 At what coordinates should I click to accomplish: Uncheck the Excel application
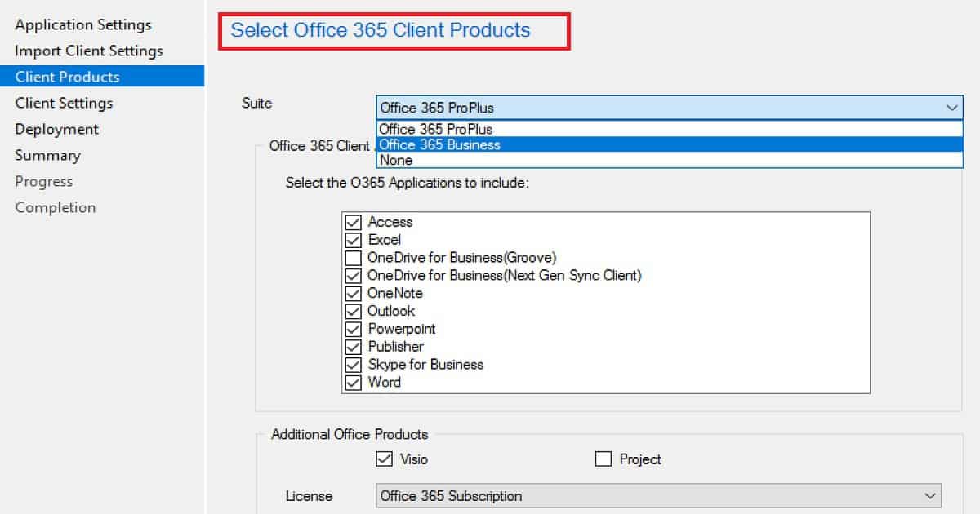point(354,240)
